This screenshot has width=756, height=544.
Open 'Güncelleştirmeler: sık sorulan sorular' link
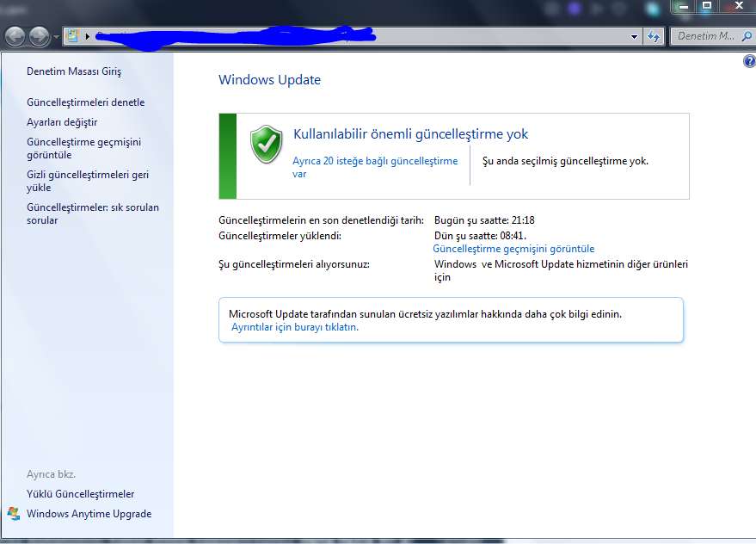92,213
